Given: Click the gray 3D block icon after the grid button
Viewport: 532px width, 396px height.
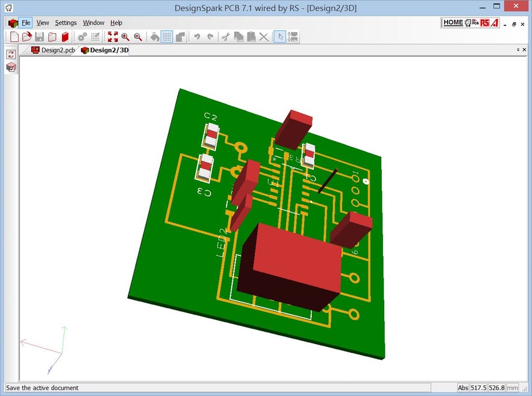Looking at the screenshot, I should [x=180, y=37].
